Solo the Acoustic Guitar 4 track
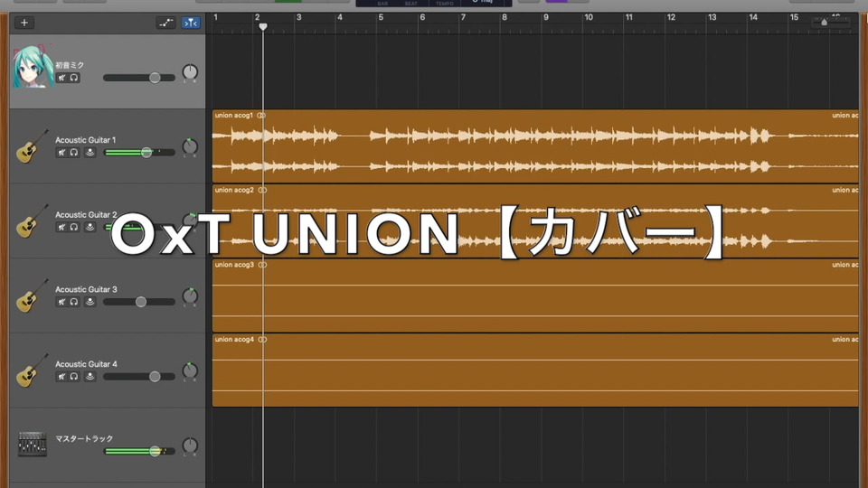The width and height of the screenshot is (868, 488). (74, 377)
